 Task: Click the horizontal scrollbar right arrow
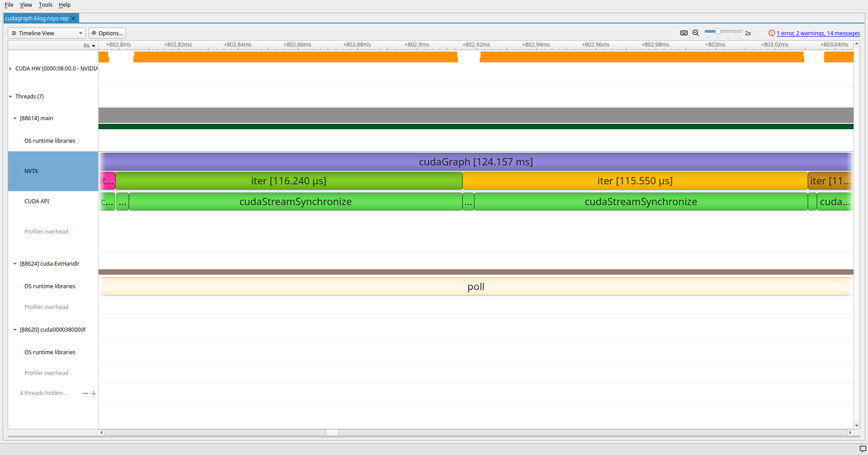(850, 432)
